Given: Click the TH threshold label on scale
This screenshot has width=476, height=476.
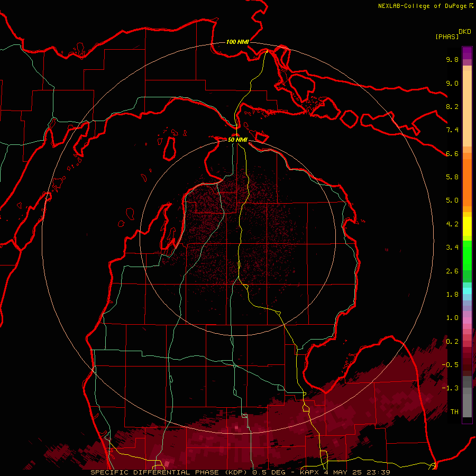Looking at the screenshot, I should tap(454, 412).
